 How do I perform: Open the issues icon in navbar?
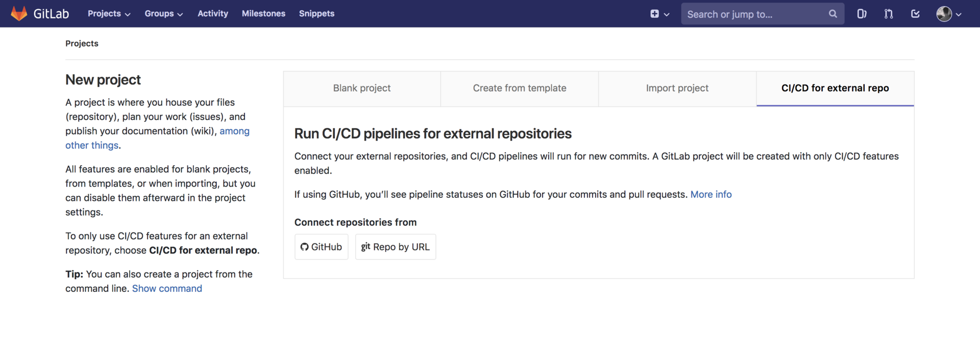tap(862, 14)
